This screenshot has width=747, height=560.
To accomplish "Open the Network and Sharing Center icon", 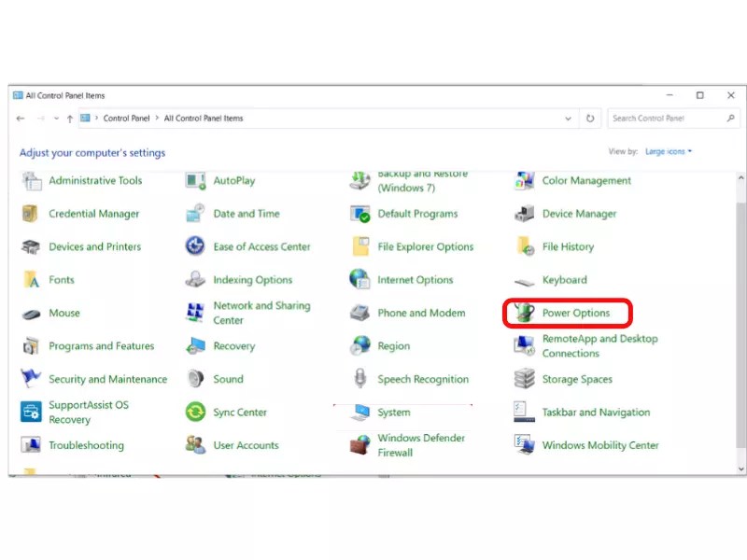I will coord(195,313).
